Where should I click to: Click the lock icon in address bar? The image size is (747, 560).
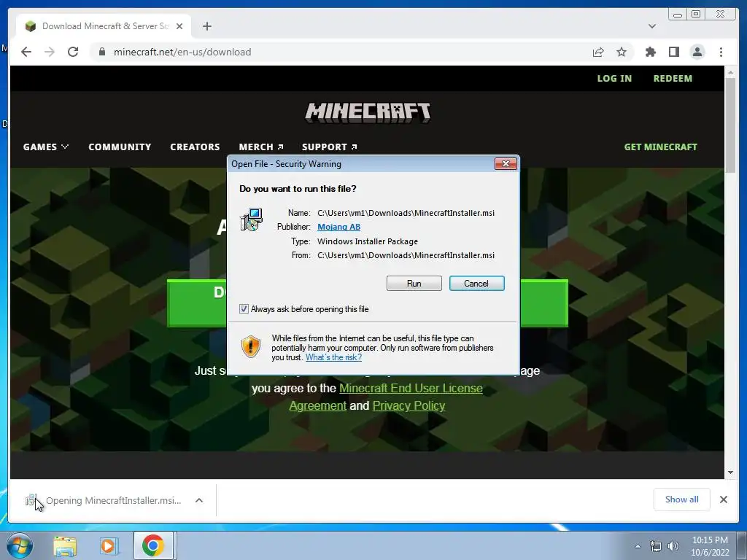point(101,52)
